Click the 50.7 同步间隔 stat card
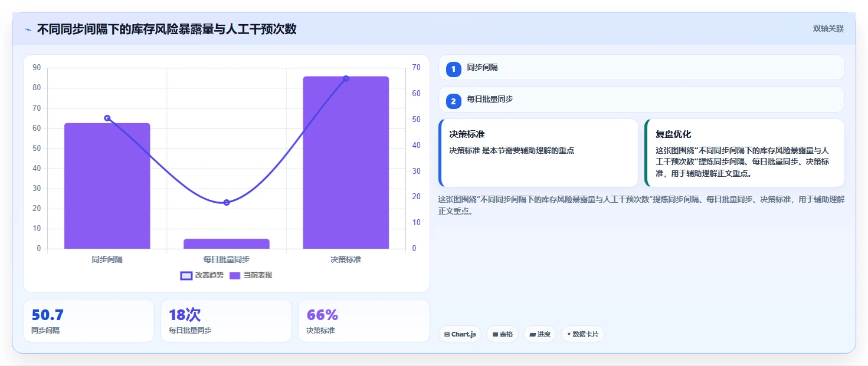The width and height of the screenshot is (868, 366). (x=89, y=321)
